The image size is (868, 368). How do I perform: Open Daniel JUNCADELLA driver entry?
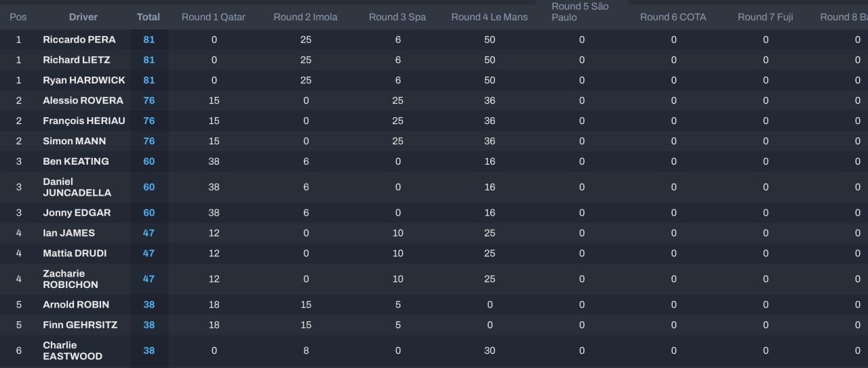tap(77, 187)
